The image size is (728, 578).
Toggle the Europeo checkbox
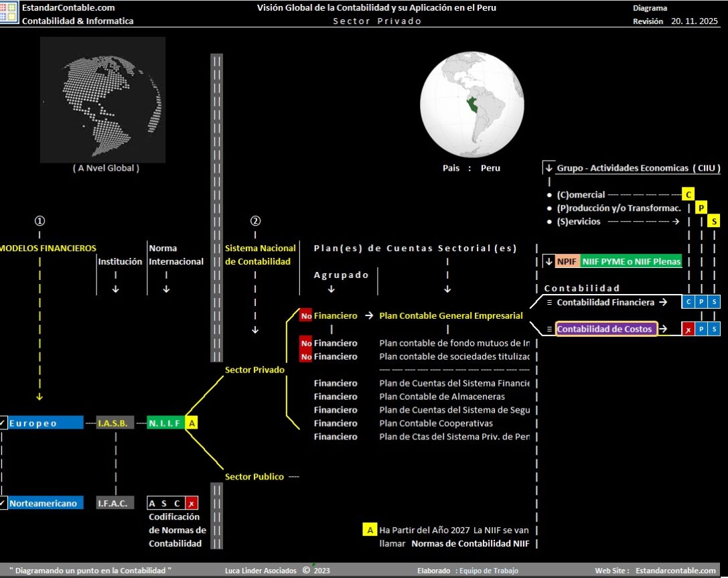[x=3, y=423]
